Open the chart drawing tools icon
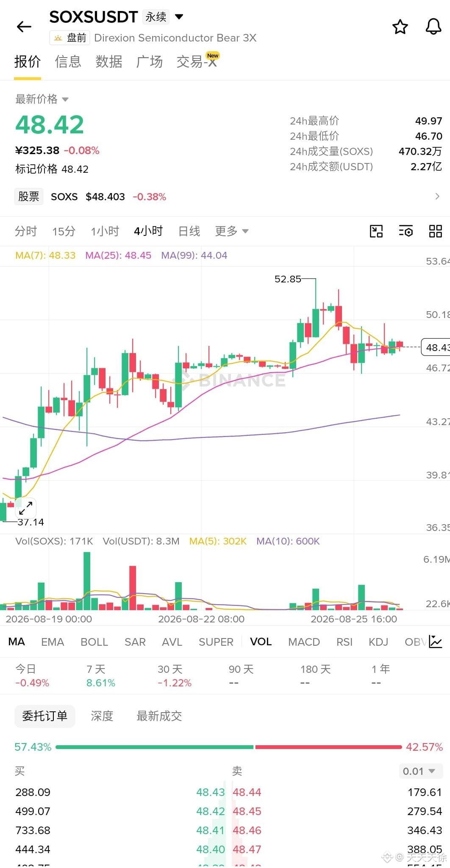This screenshot has width=450, height=868. point(376,231)
